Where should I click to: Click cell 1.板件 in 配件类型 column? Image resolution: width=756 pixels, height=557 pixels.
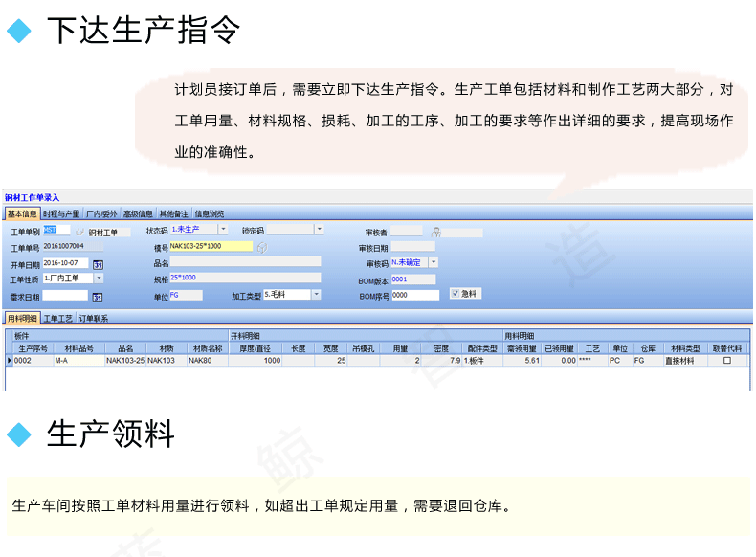click(482, 360)
